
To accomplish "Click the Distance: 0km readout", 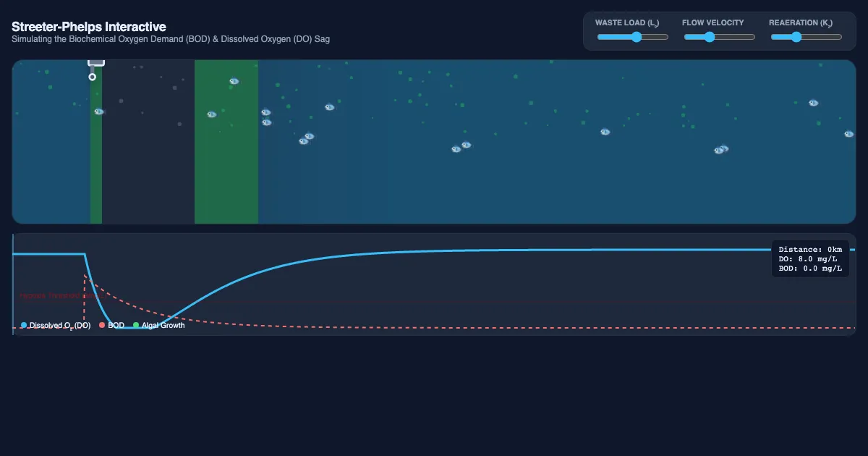I will [x=810, y=250].
